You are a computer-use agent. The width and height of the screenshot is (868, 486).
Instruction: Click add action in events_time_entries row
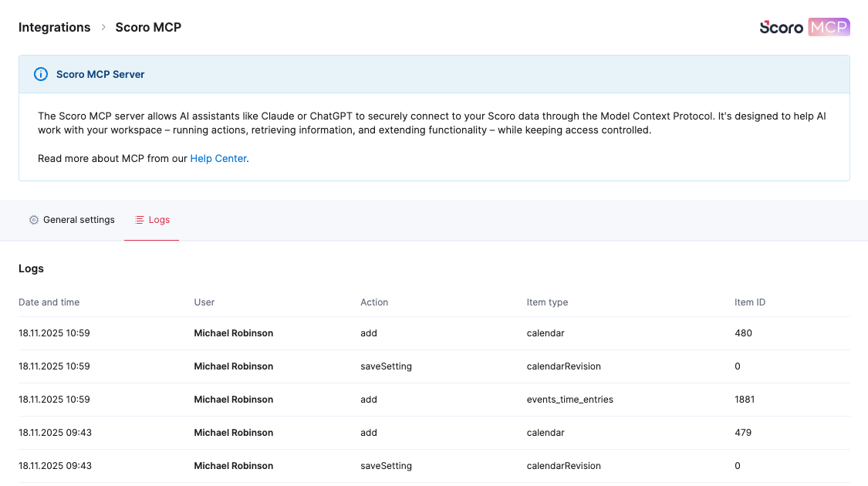[x=369, y=400]
